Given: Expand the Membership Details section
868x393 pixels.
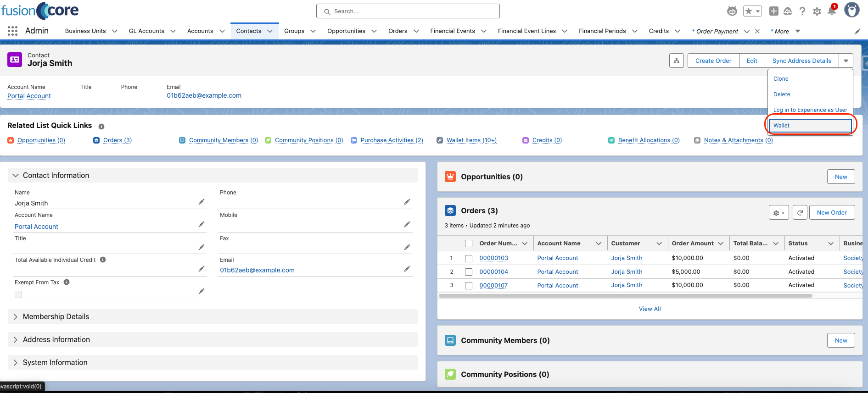Looking at the screenshot, I should (x=213, y=316).
